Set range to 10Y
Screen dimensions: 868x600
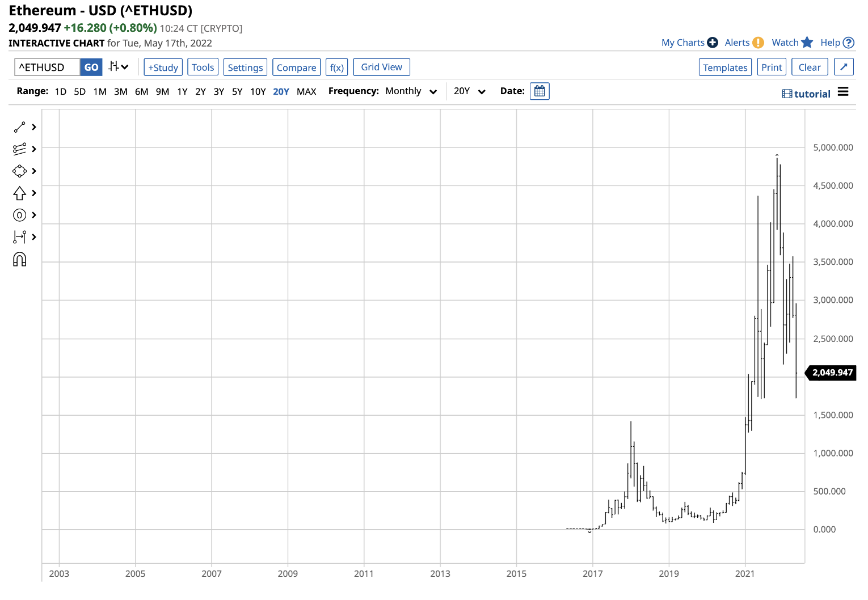click(x=258, y=92)
